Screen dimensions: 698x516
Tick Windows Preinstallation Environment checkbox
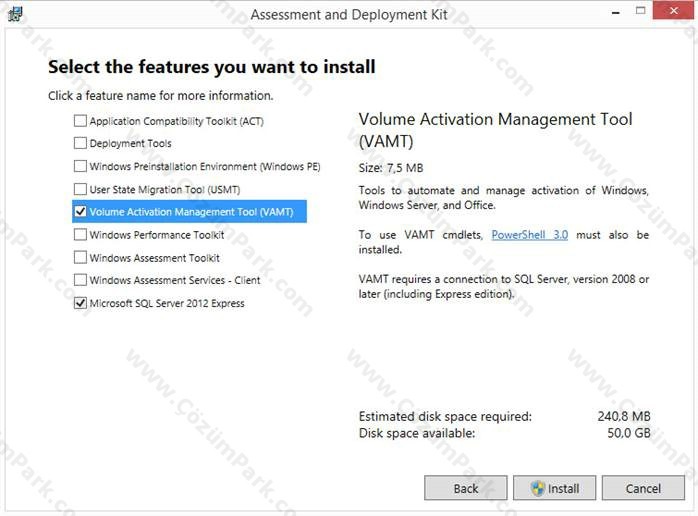(80, 166)
